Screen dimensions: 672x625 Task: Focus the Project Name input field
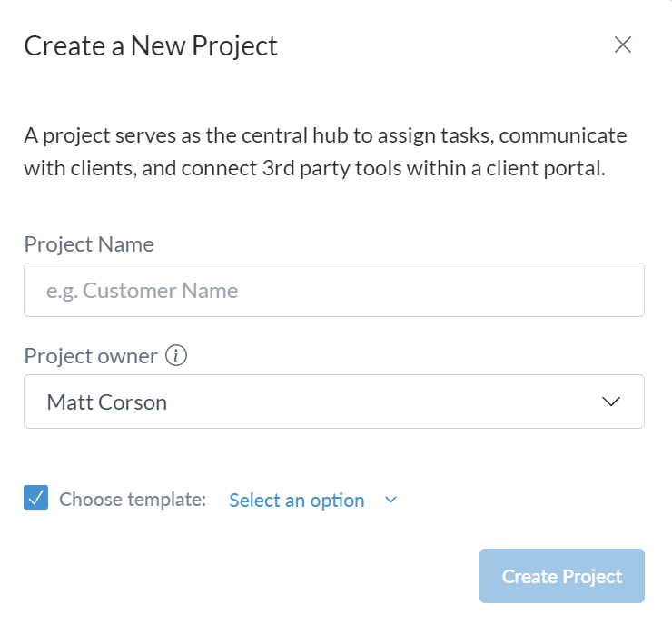(333, 291)
